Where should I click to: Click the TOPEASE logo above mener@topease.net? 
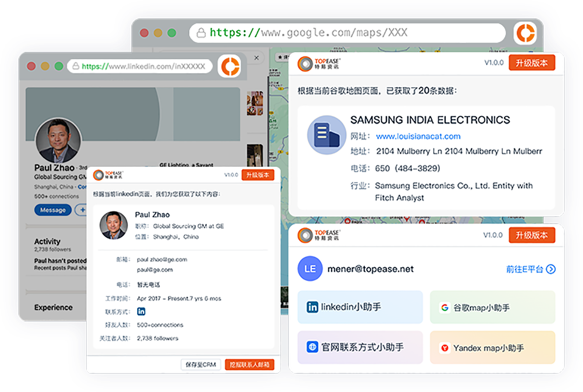pos(319,235)
